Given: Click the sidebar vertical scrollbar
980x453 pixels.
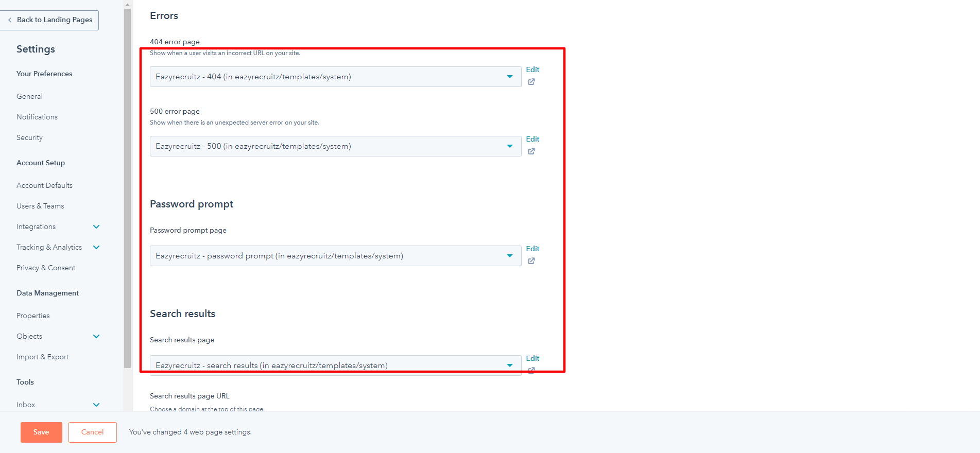Looking at the screenshot, I should (127, 185).
